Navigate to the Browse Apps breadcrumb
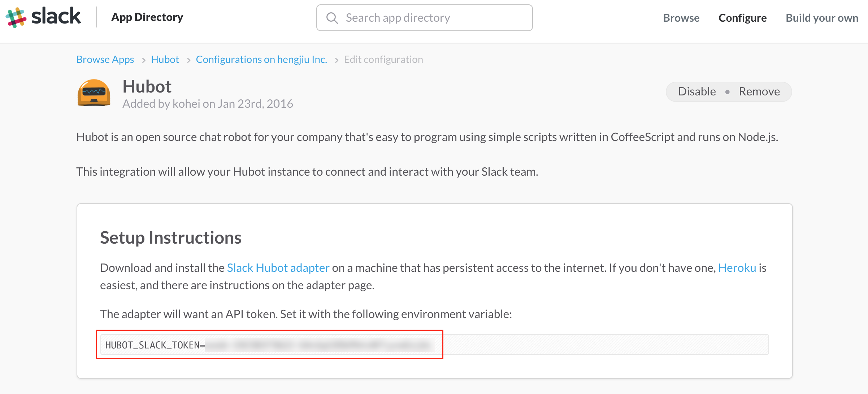The width and height of the screenshot is (868, 394). [x=105, y=59]
